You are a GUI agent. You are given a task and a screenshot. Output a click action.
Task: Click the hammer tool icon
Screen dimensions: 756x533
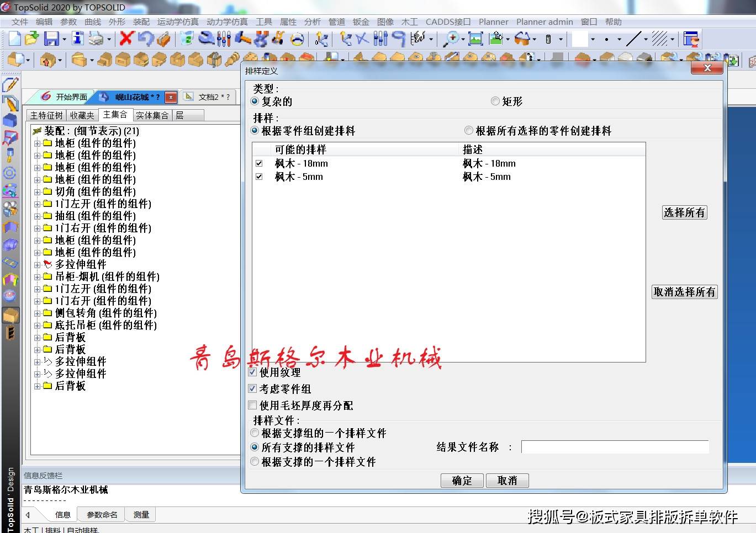(x=242, y=39)
